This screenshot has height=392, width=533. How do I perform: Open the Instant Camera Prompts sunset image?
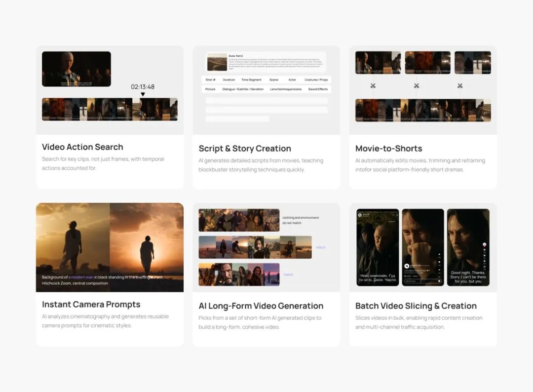[x=110, y=247]
